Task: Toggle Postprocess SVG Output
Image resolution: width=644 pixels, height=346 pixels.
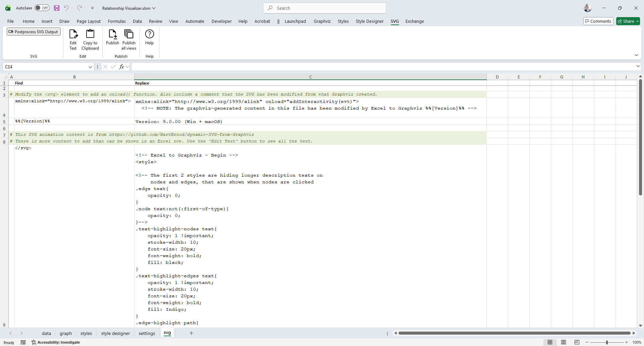Action: tap(34, 32)
